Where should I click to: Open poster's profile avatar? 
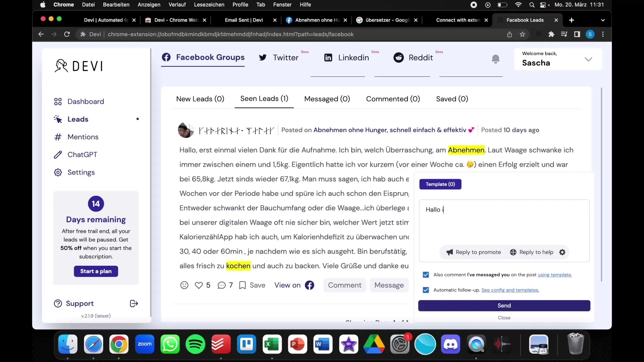185,130
